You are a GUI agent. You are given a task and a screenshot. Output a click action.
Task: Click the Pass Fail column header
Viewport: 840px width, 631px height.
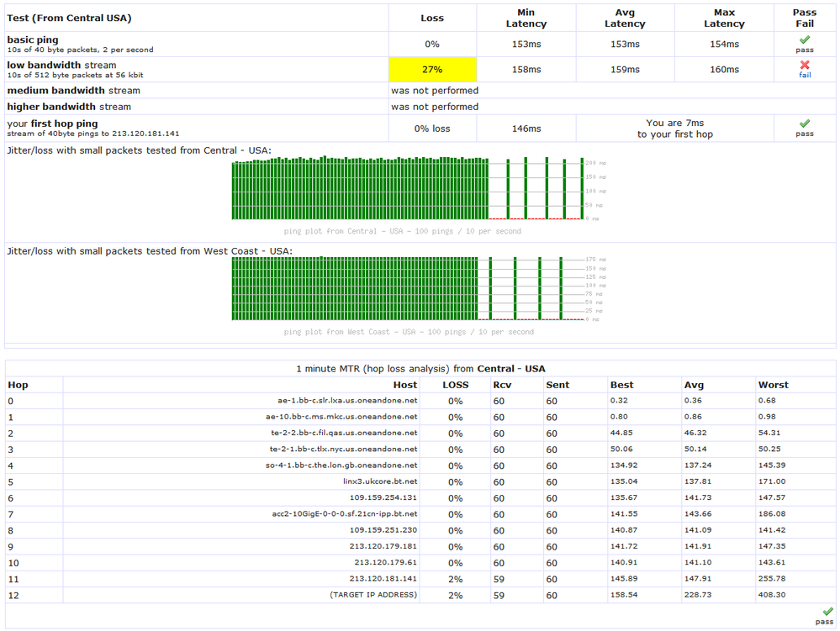[x=805, y=18]
